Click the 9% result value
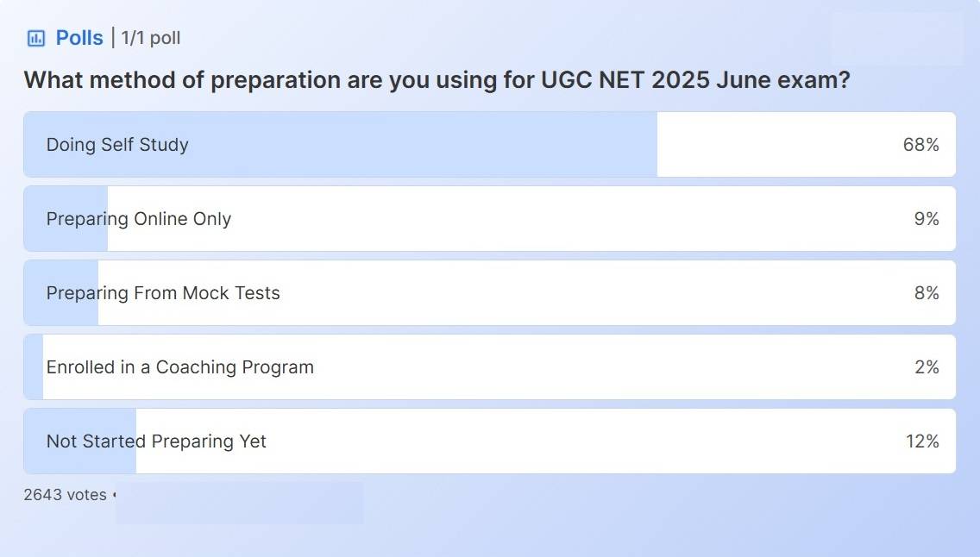The width and height of the screenshot is (980, 557). pyautogui.click(x=926, y=219)
